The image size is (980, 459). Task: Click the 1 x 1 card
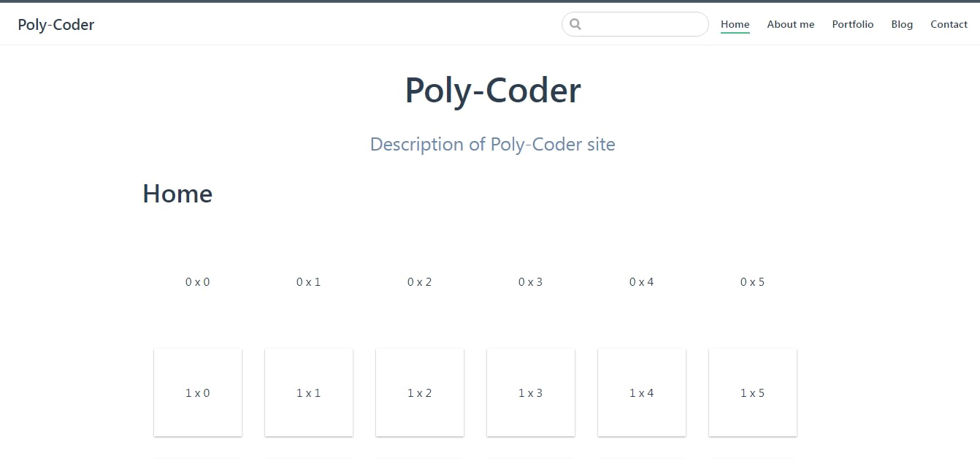tap(308, 392)
